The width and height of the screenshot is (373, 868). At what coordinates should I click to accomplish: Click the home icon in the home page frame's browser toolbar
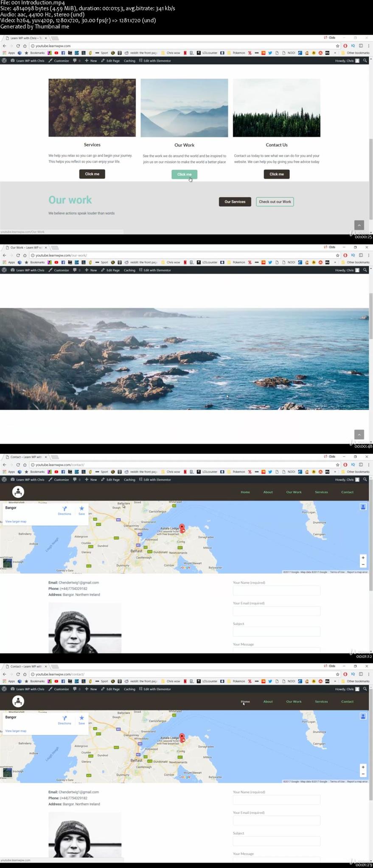tap(25, 46)
